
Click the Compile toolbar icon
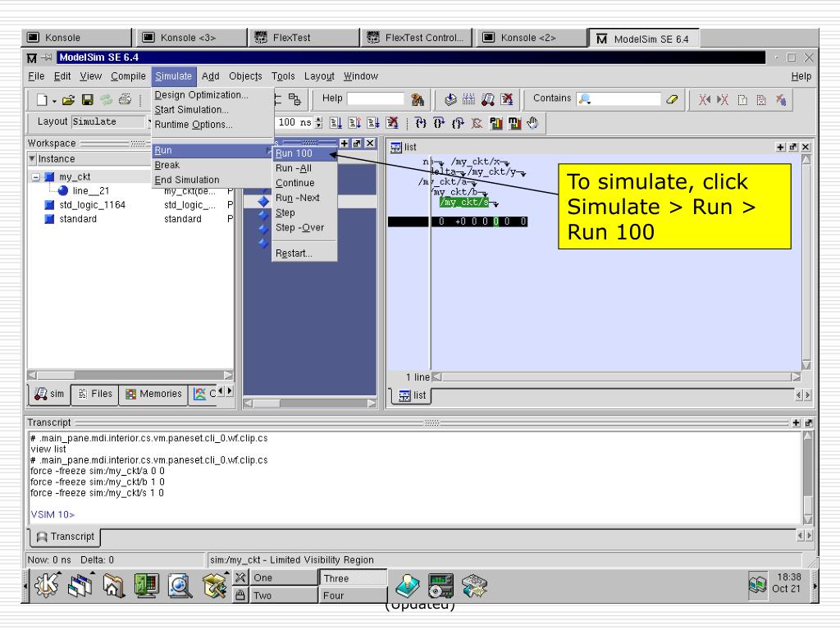click(x=450, y=99)
